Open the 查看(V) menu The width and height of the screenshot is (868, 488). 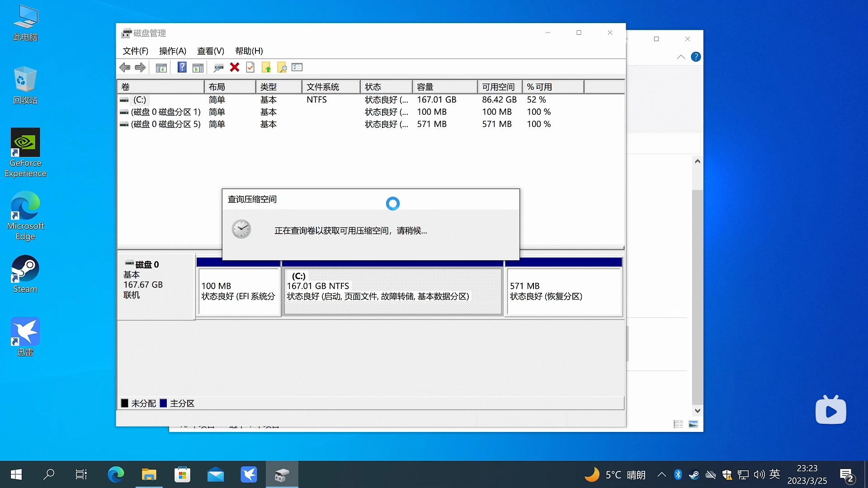tap(210, 51)
